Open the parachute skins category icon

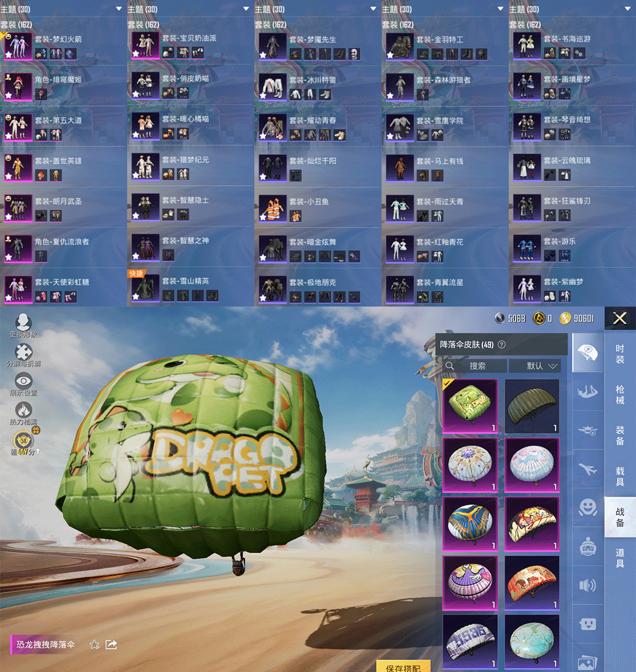point(588,352)
